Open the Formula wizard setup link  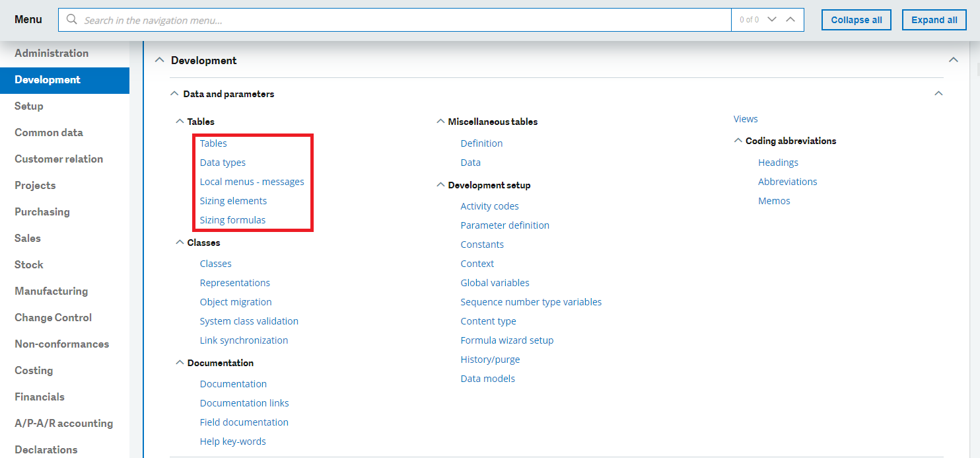tap(507, 340)
